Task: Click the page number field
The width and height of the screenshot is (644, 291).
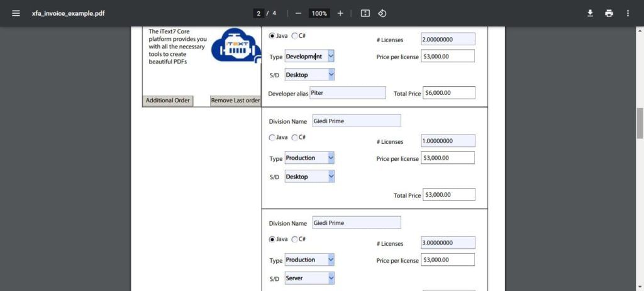Action: point(258,13)
